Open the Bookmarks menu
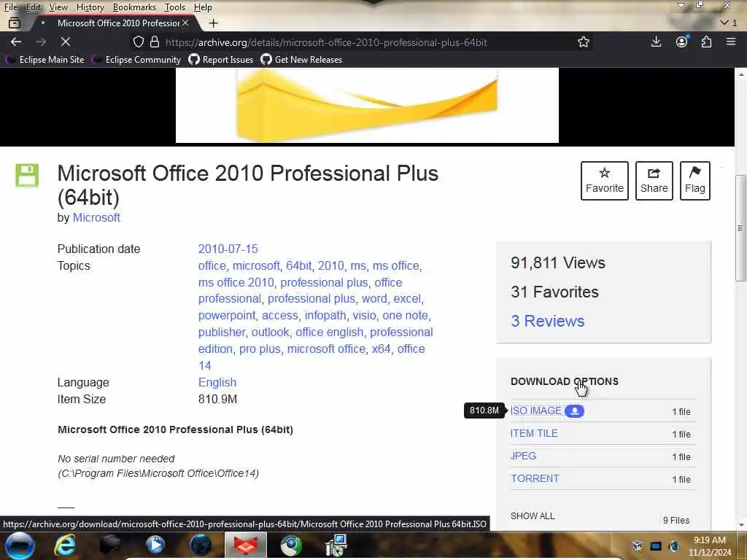Viewport: 747px width, 560px height. (134, 7)
